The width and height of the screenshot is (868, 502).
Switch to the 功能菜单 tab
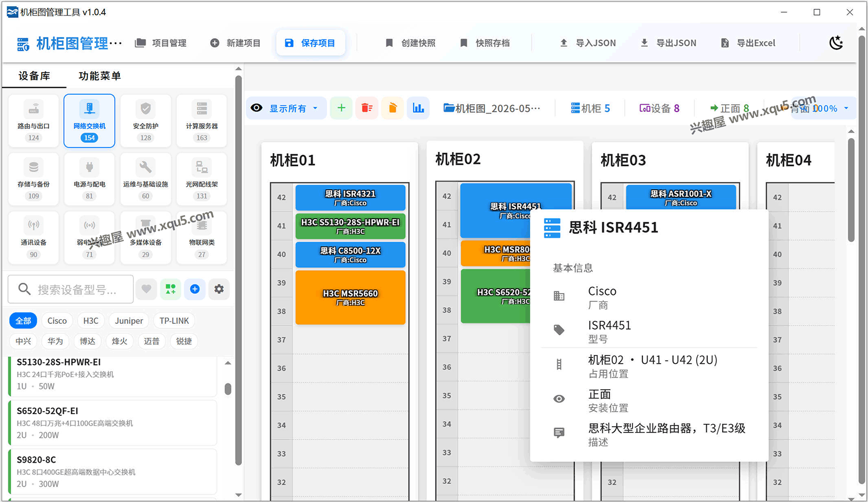coord(100,76)
